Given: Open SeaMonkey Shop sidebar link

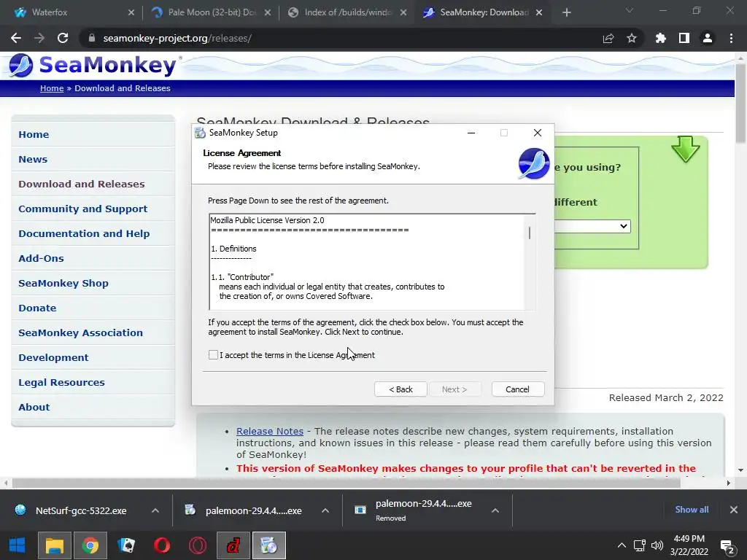Looking at the screenshot, I should (63, 283).
